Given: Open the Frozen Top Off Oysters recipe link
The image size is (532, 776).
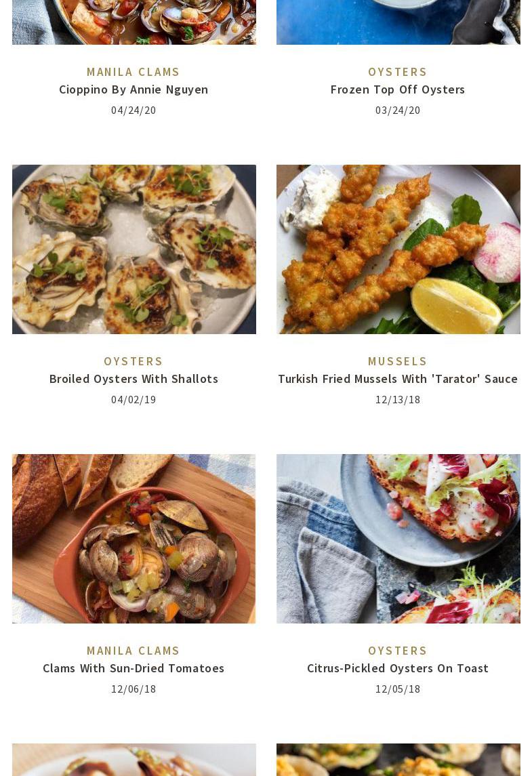Looking at the screenshot, I should coord(398,89).
